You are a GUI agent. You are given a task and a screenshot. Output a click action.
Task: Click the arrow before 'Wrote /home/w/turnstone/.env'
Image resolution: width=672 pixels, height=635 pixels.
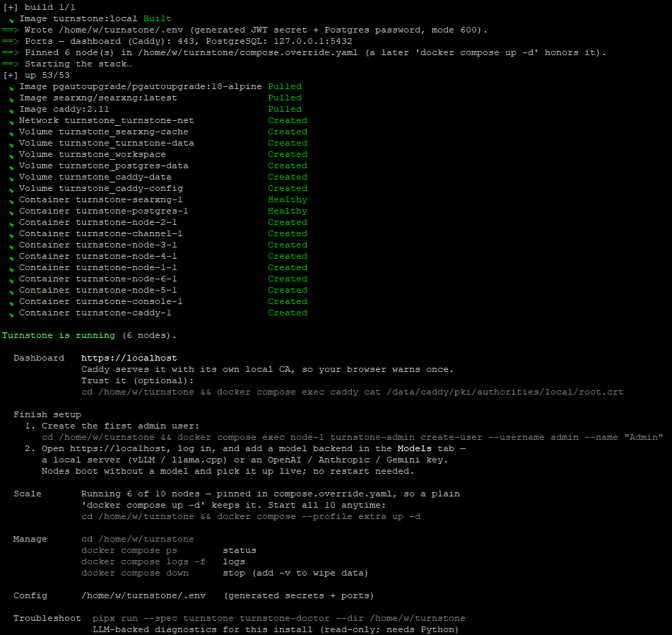11,30
